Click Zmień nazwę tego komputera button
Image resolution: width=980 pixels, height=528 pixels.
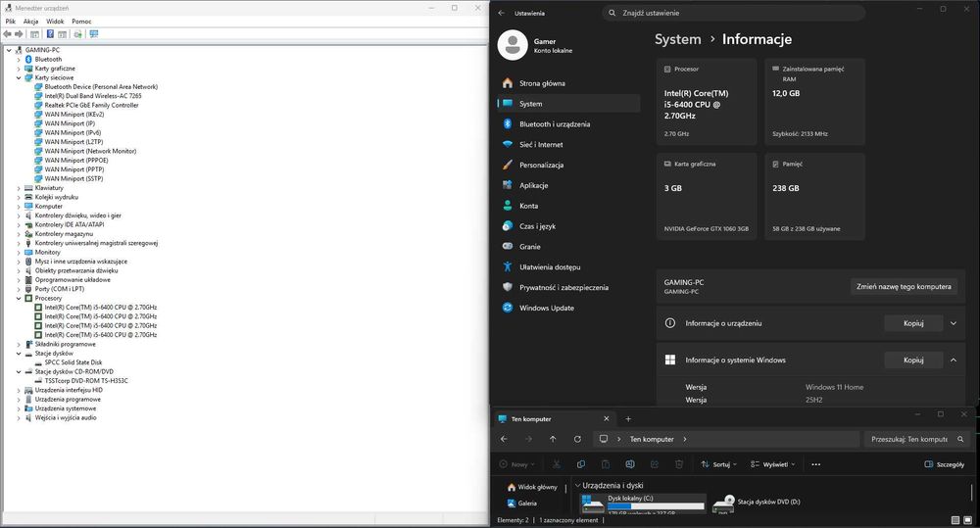[904, 286]
